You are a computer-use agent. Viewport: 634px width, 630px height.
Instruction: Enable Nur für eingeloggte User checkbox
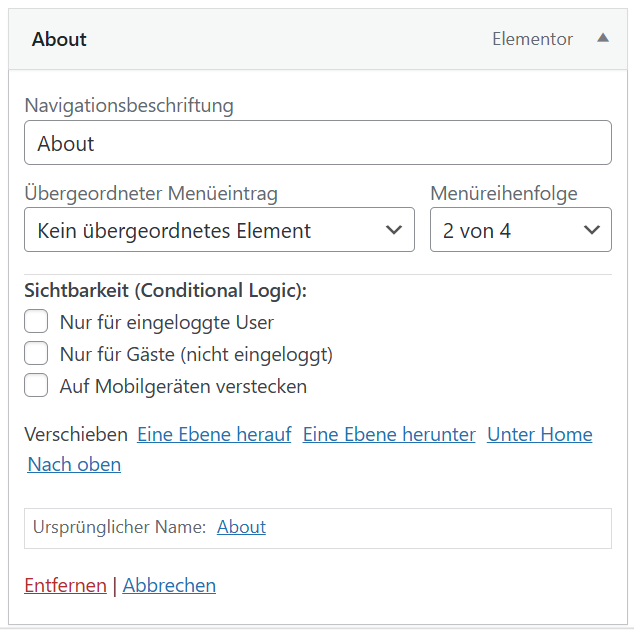click(x=37, y=322)
